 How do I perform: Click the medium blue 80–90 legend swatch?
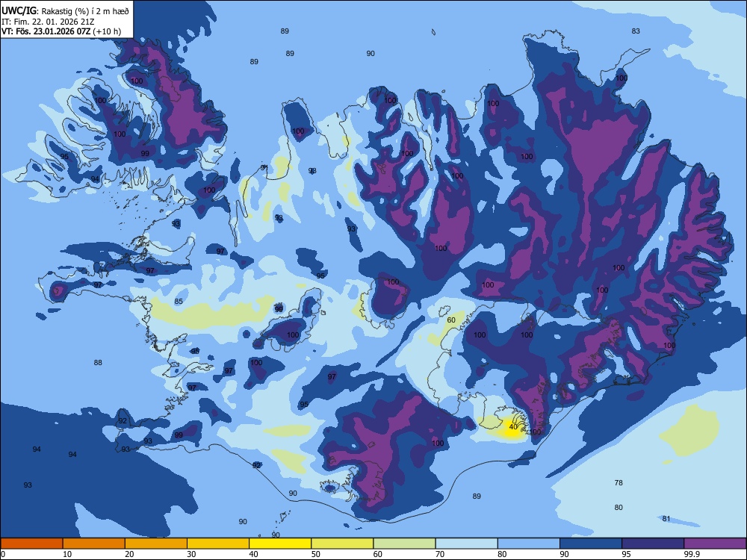pyautogui.click(x=529, y=544)
